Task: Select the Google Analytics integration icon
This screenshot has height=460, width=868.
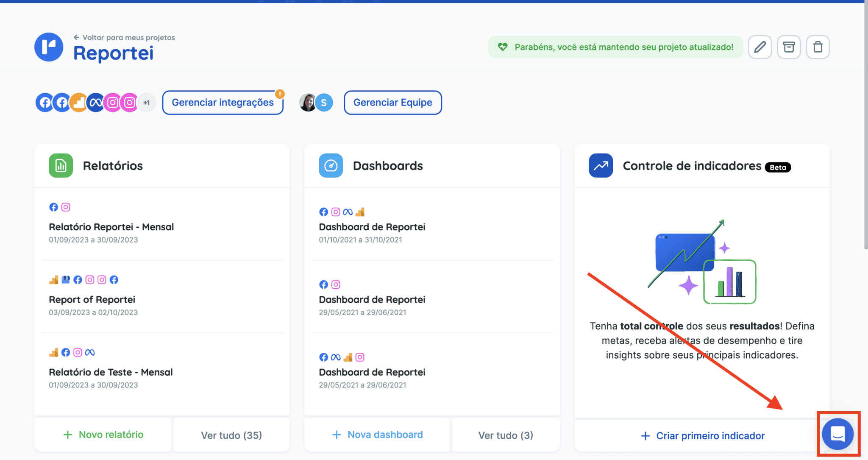Action: pos(79,102)
